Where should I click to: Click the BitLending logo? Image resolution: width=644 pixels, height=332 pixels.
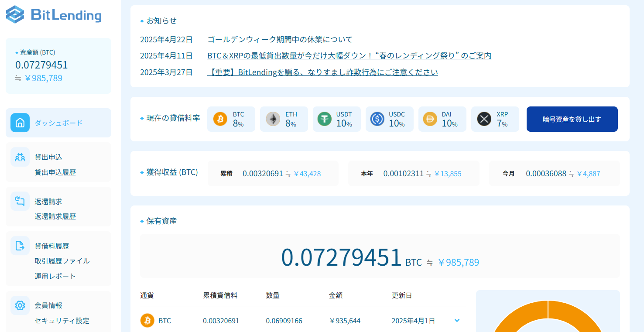(53, 14)
